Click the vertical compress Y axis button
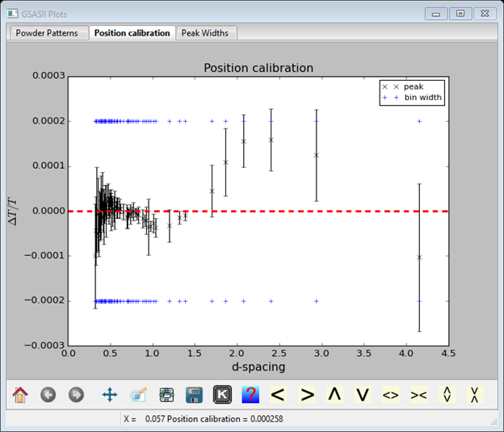Image resolution: width=504 pixels, height=432 pixels. tap(475, 395)
